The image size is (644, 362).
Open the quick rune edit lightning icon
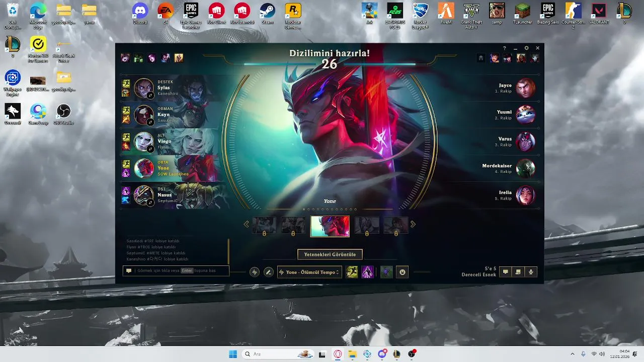pyautogui.click(x=255, y=272)
